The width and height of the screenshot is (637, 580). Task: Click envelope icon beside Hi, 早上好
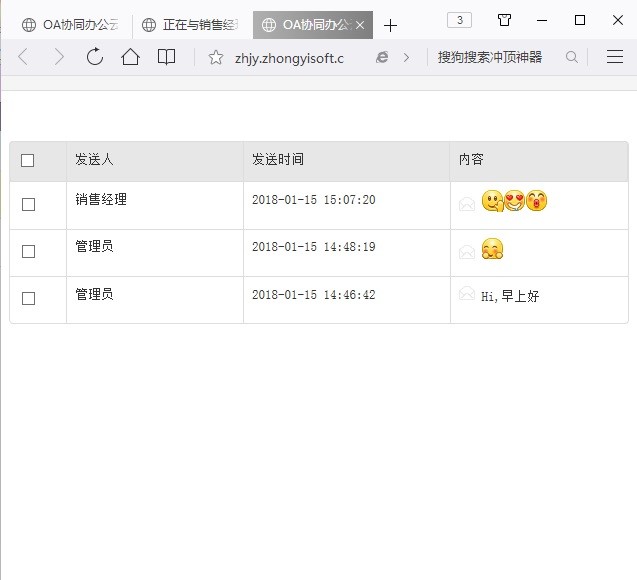[467, 293]
